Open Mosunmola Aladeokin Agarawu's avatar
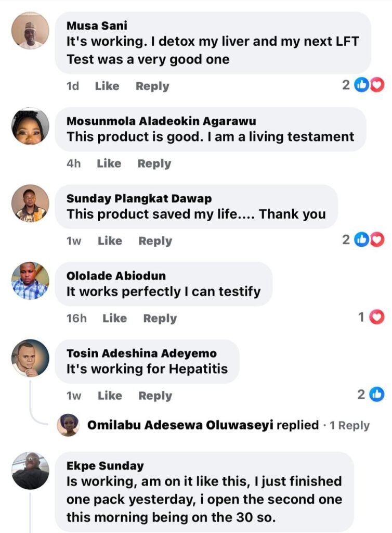This screenshot has height=533, width=392. 30,126
